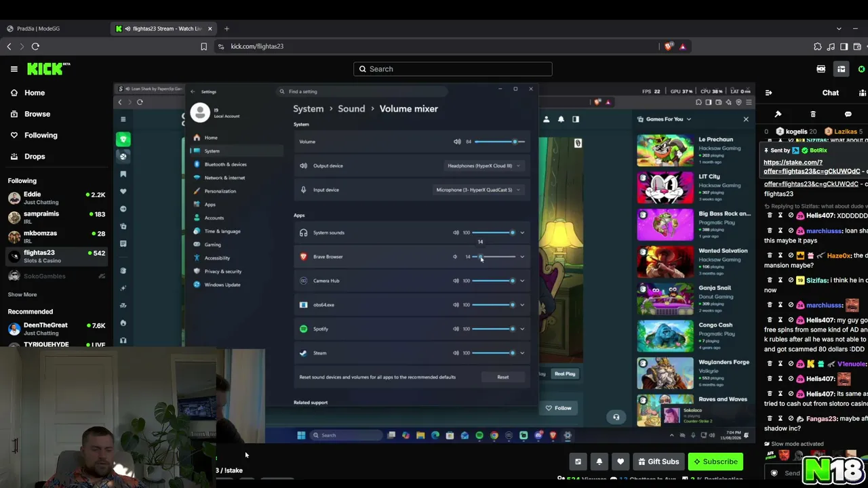Click the Follow button in stream
The image size is (868, 488).
(x=559, y=408)
